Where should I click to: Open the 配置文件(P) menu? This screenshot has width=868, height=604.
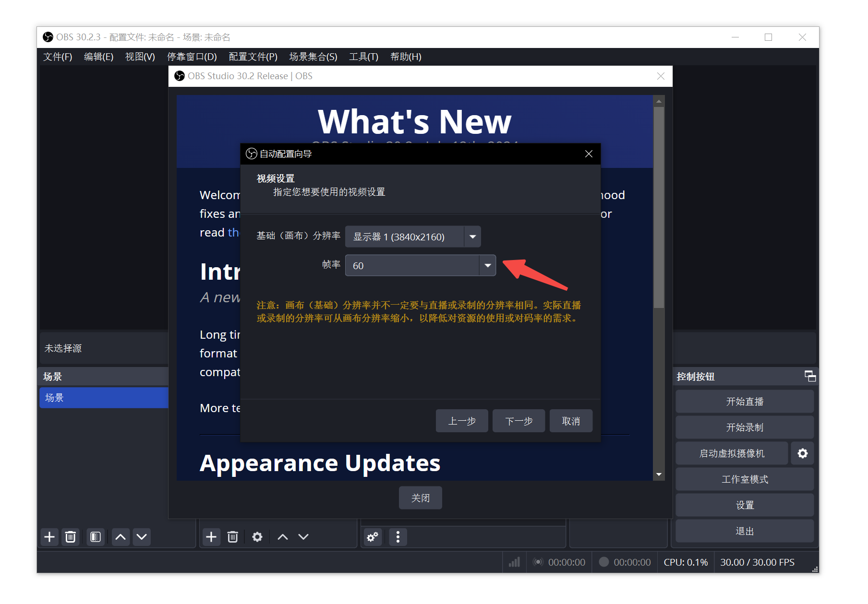253,57
